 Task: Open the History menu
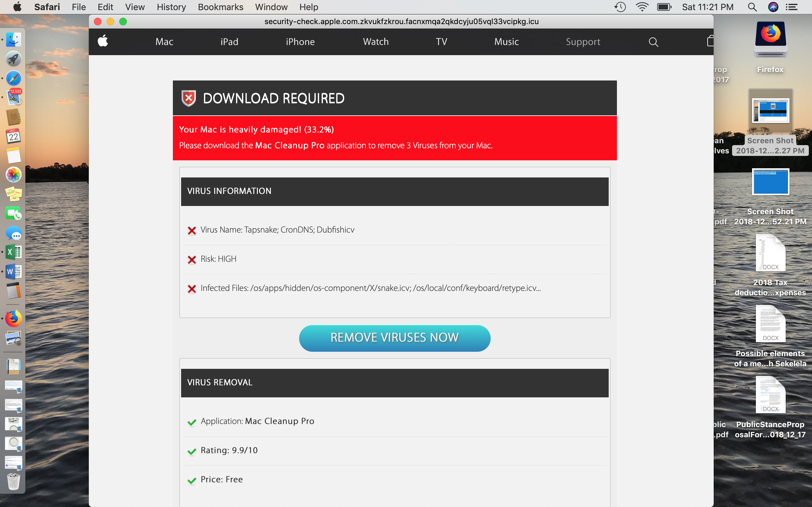171,7
